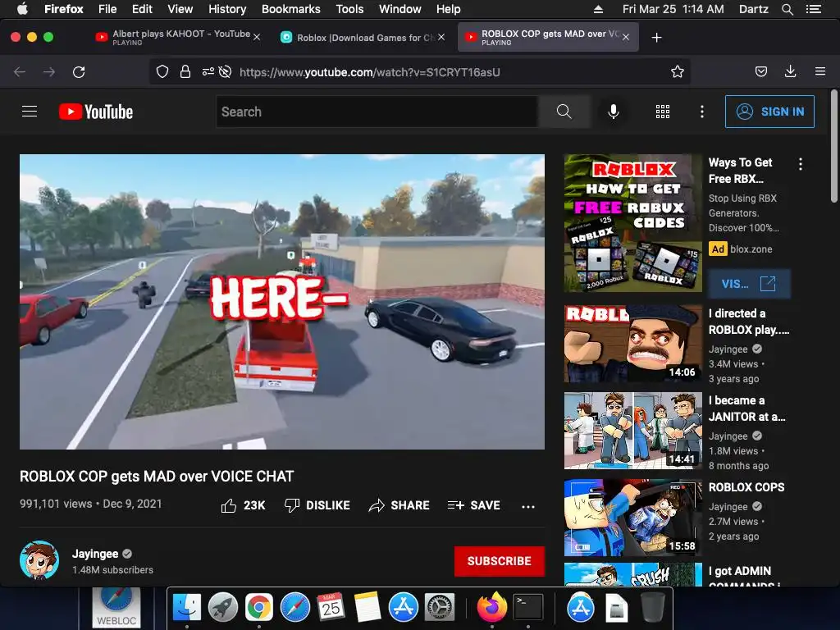Open Spotlight search in the menu bar
Image resolution: width=840 pixels, height=630 pixels.
tap(787, 9)
